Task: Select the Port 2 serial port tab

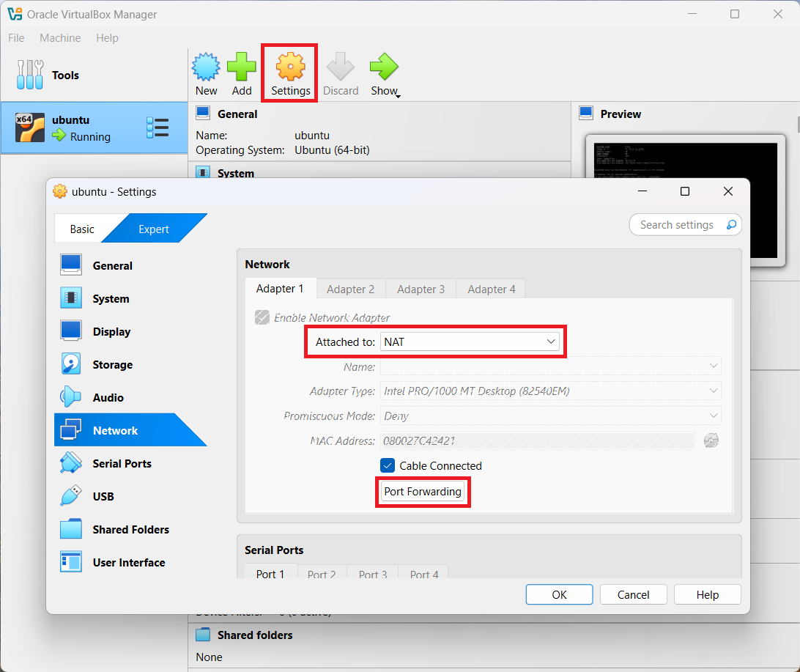Action: point(322,574)
